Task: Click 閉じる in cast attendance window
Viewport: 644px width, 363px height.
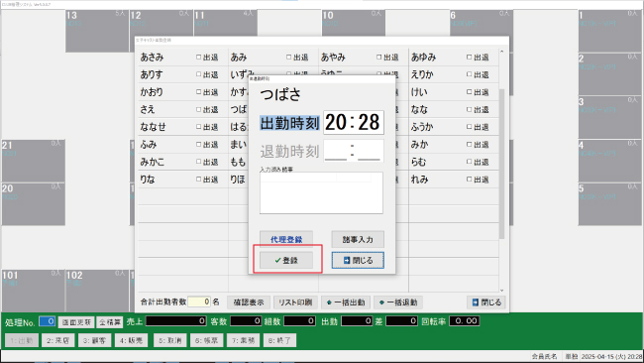Action: click(486, 302)
